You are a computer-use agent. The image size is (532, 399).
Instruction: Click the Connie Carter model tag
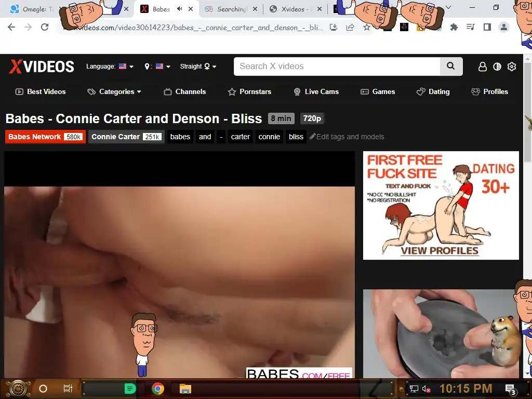pyautogui.click(x=127, y=137)
